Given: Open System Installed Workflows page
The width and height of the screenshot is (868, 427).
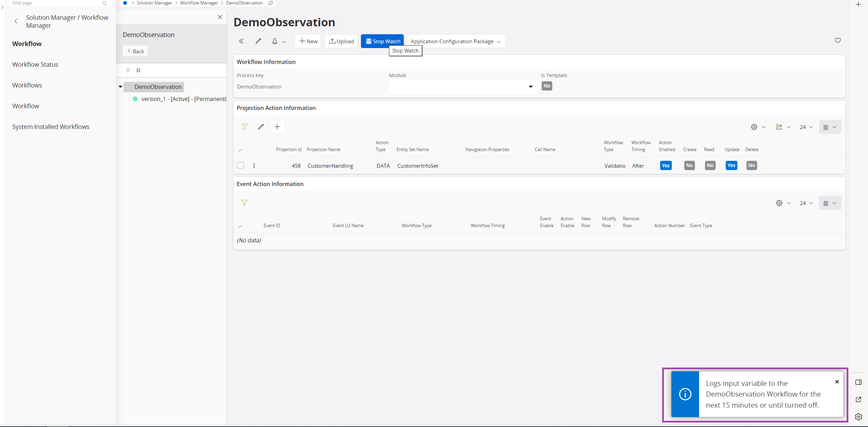Looking at the screenshot, I should [50, 127].
